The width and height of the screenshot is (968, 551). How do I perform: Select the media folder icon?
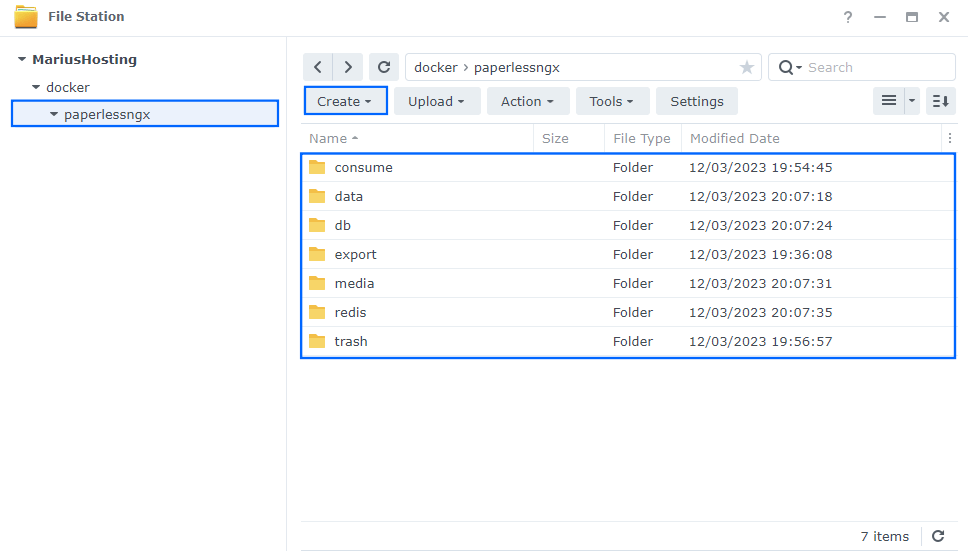tap(317, 283)
